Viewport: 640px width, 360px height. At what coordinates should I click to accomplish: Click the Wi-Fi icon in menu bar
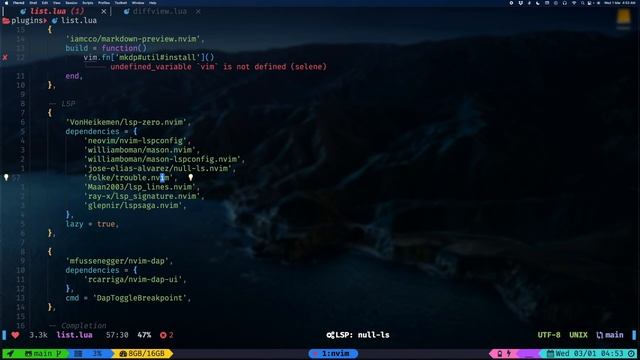click(x=573, y=2)
